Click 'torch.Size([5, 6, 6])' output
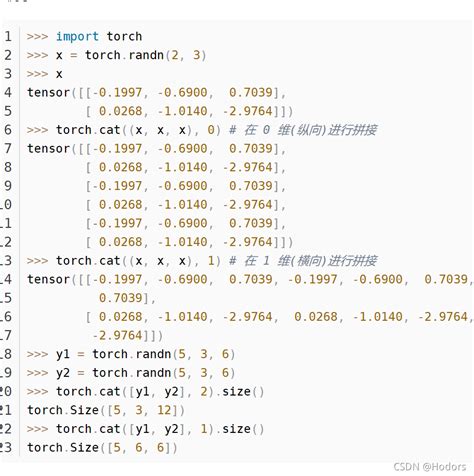 [102, 447]
